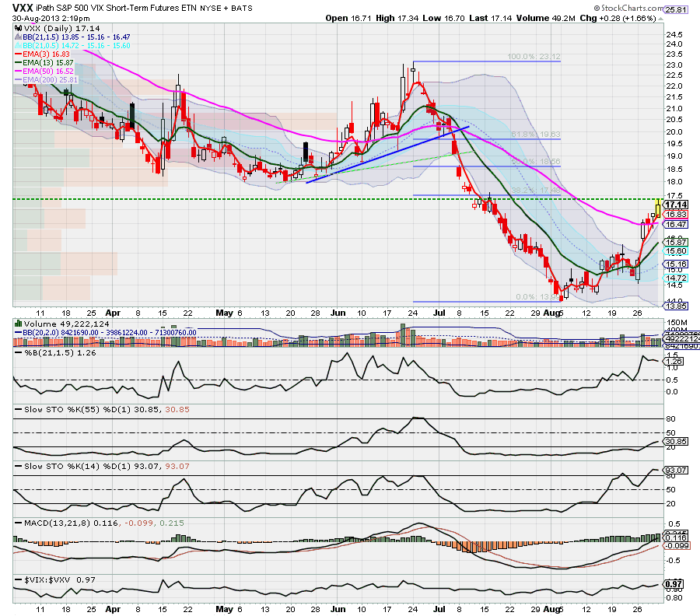Viewport: 700px width, 616px height.
Task: Click the Chg +0.28 (+1.66%) value
Action: pyautogui.click(x=618, y=19)
